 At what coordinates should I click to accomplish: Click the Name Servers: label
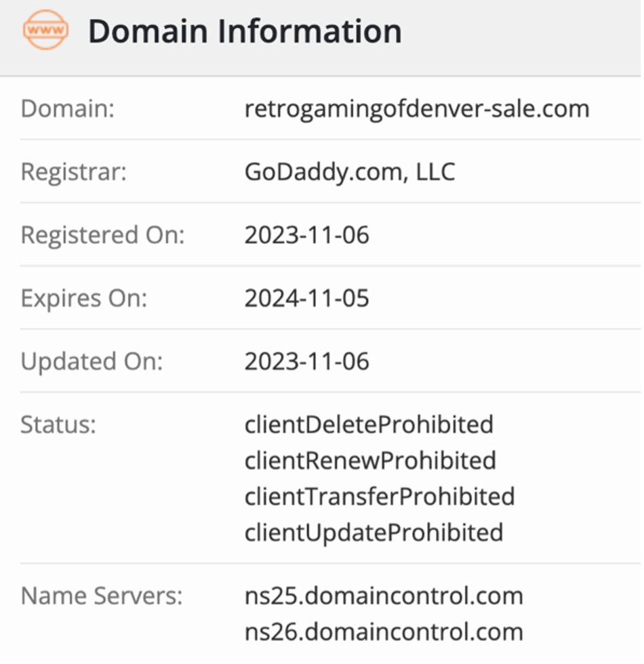pos(102,596)
